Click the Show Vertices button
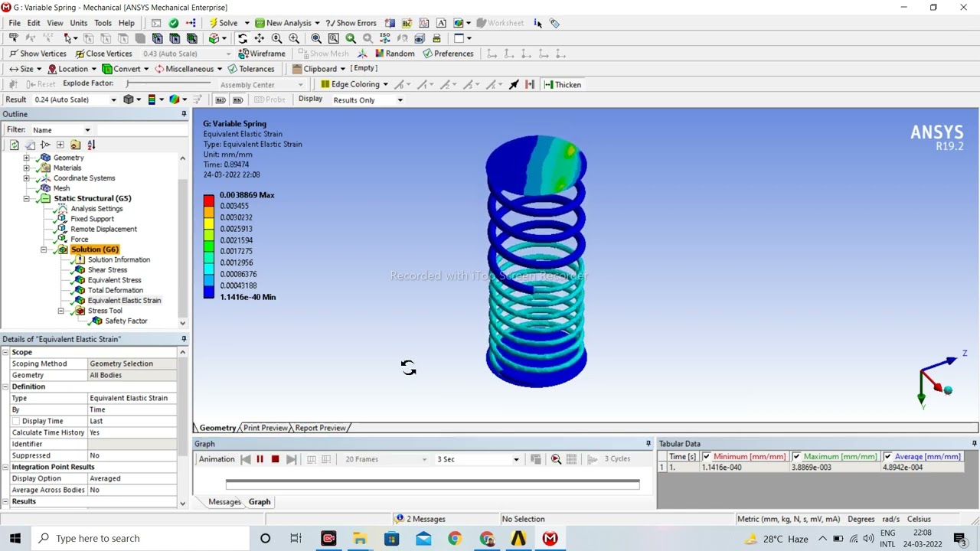Image resolution: width=980 pixels, height=551 pixels. coord(38,54)
